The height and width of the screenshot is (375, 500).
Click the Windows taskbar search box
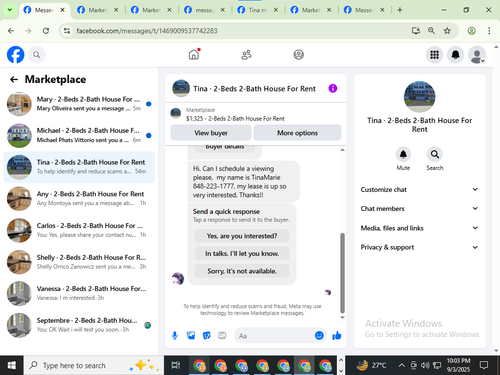point(94,365)
